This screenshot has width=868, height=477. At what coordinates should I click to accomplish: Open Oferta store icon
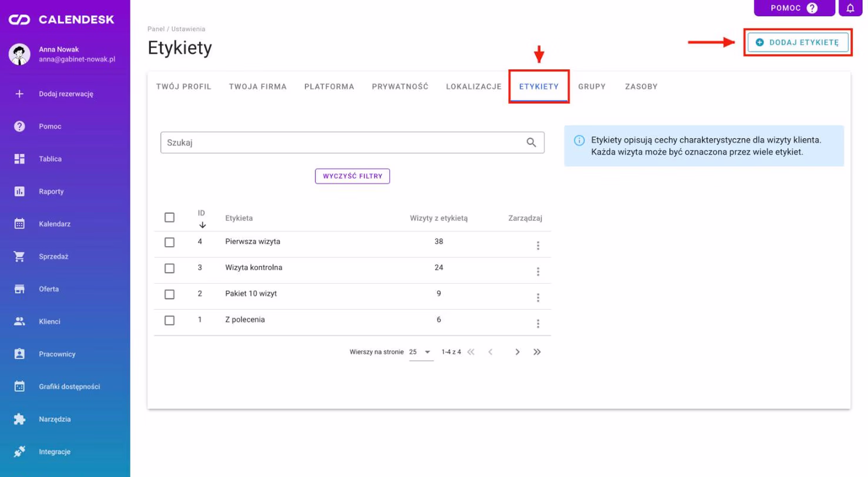[19, 289]
